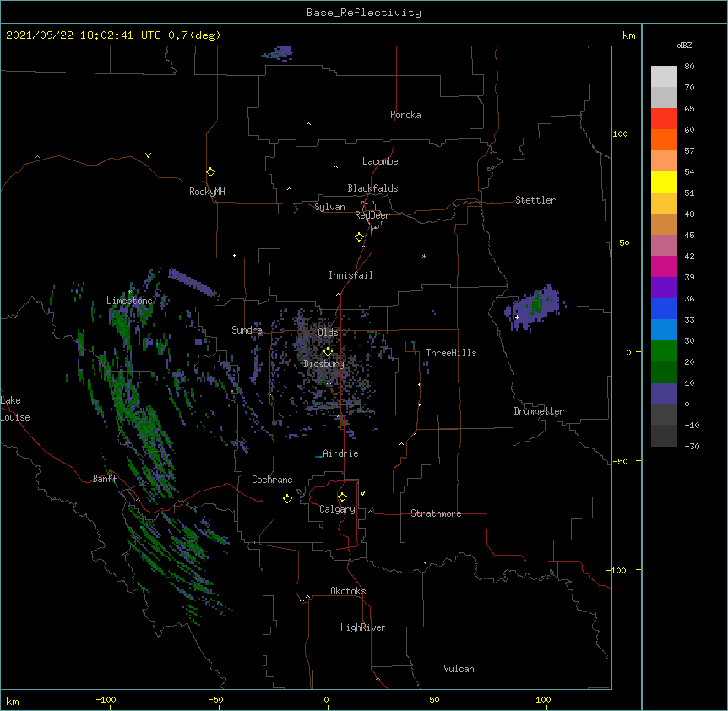Click the Banff town label
Image resolution: width=728 pixels, height=711 pixels.
pos(105,479)
